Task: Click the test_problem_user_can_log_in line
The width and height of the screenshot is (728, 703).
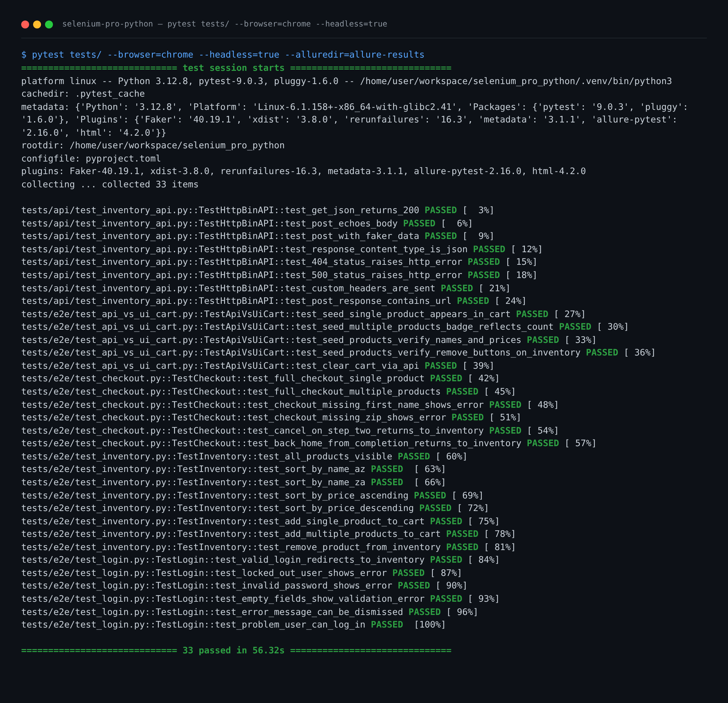Action: pyautogui.click(x=234, y=625)
